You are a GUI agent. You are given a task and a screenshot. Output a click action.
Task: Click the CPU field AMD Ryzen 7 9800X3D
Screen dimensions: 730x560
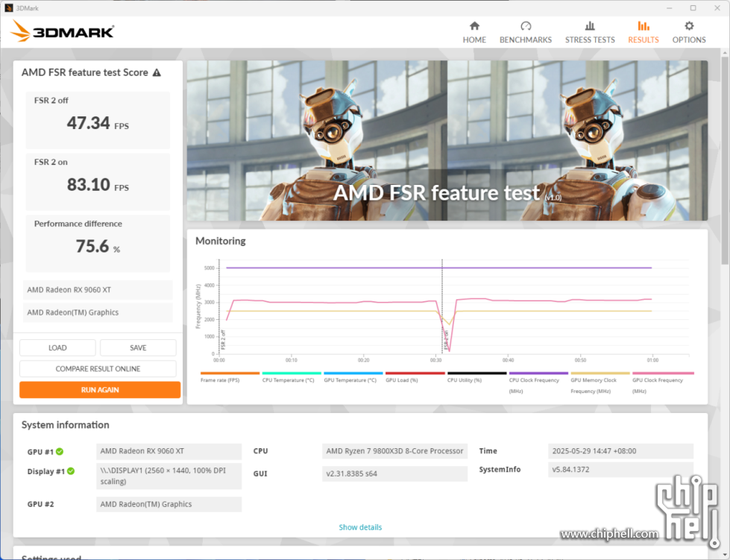point(394,451)
